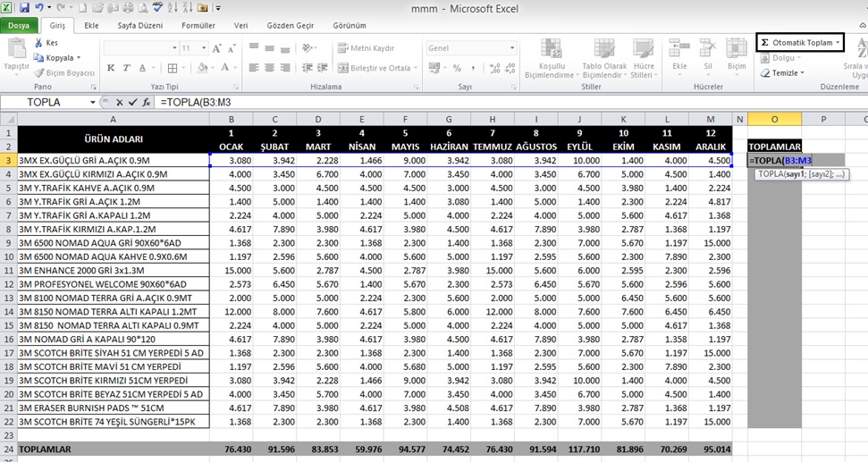Align text right
This screenshot has width=868, height=462.
click(285, 68)
